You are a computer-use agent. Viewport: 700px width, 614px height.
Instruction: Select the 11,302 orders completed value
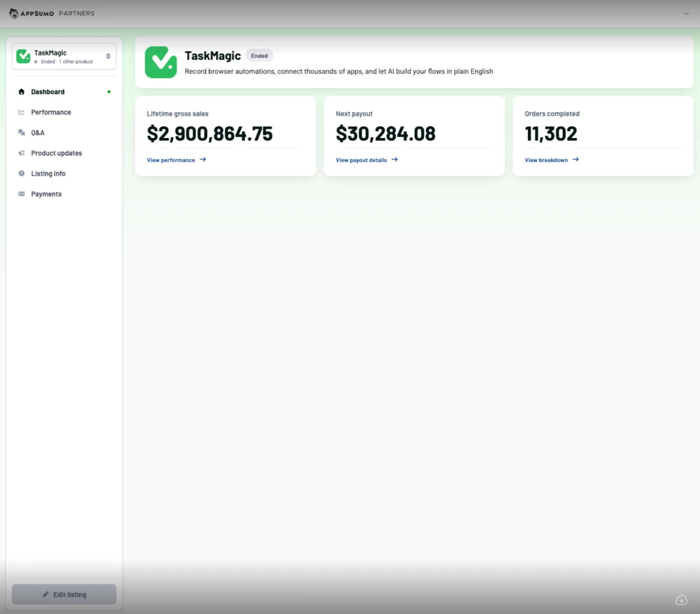pos(551,134)
